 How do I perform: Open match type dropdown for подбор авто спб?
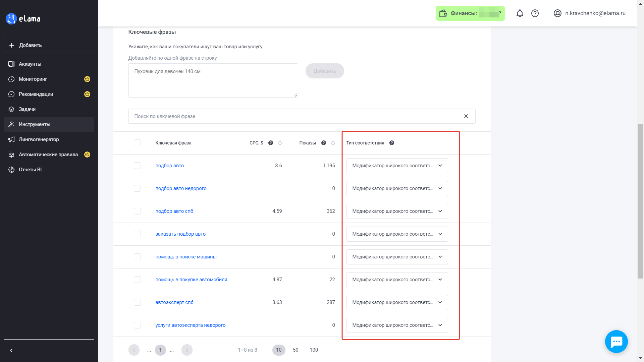397,211
